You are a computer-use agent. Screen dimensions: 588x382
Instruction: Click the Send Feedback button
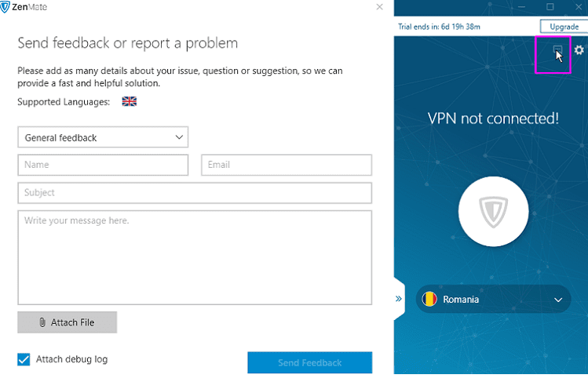point(310,362)
